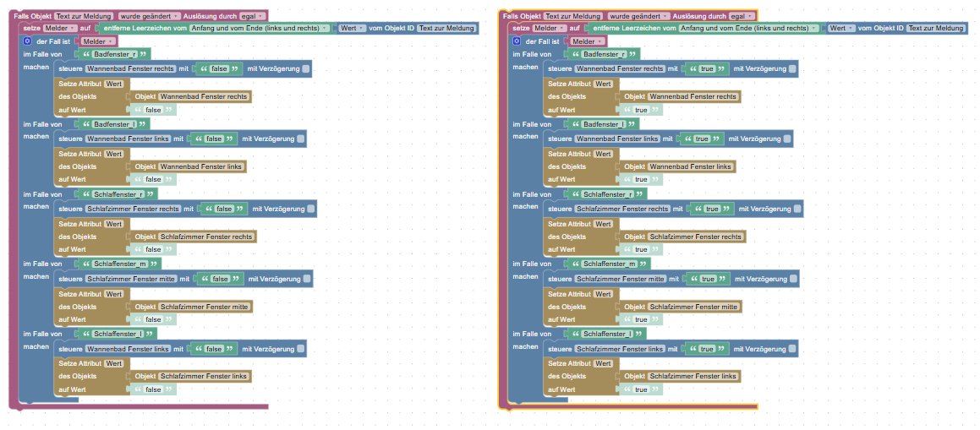Select object ID 'Text zur Meldung' in highlighted trigger header
This screenshot has width=980, height=430.
[573, 15]
